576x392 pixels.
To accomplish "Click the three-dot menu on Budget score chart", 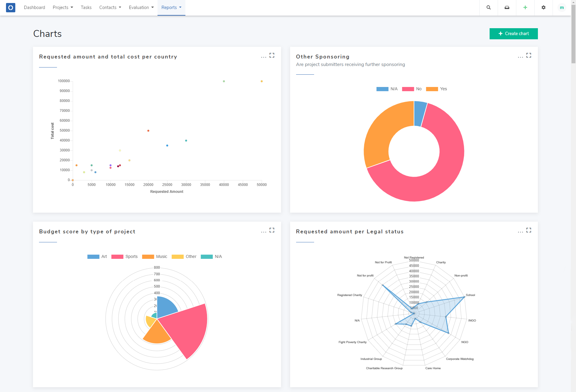I will (263, 231).
